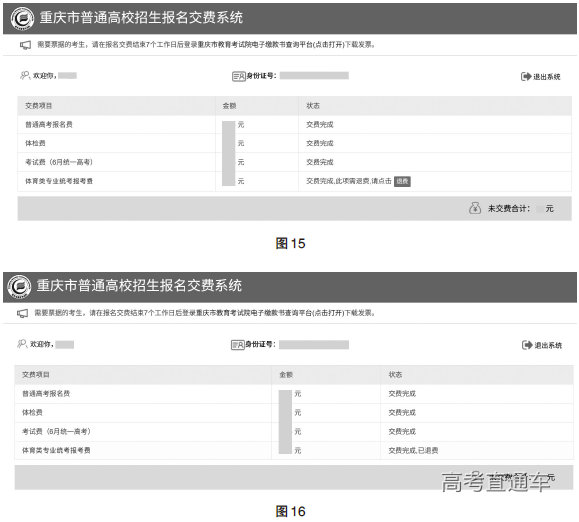Click the 退出系统 text link in Figure 15

coord(547,77)
